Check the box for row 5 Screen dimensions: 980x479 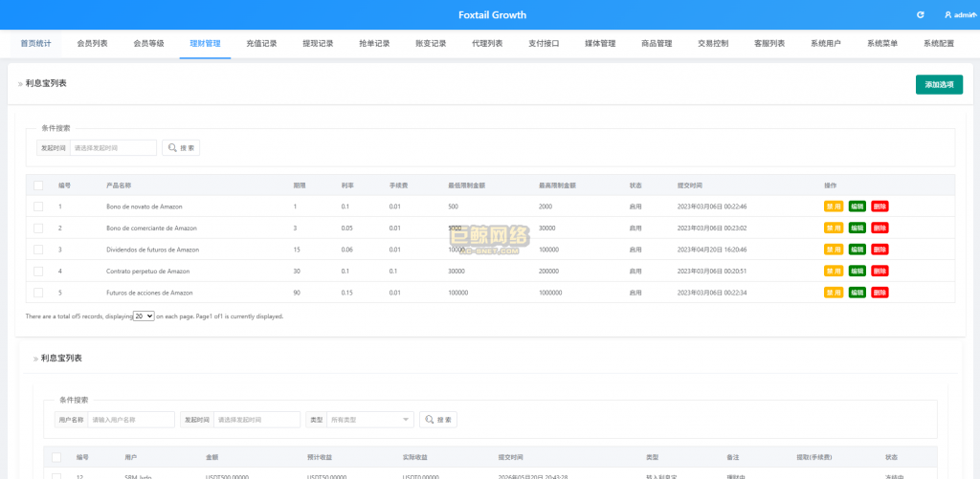click(x=38, y=293)
